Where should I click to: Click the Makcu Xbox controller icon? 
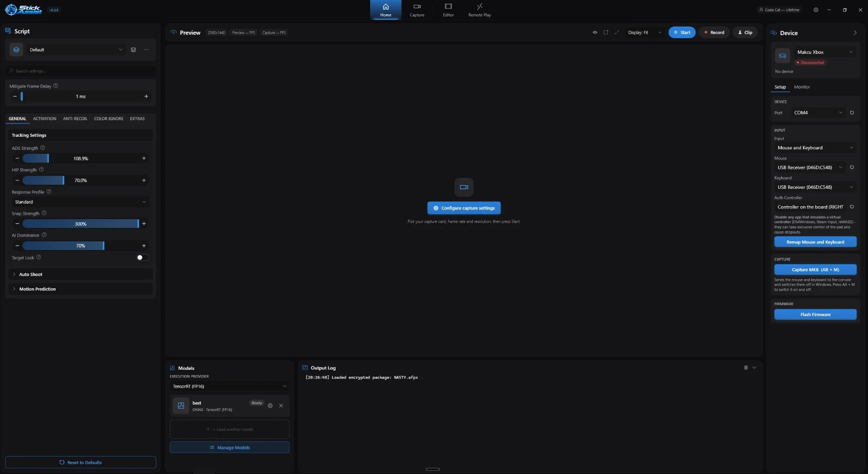pos(783,56)
